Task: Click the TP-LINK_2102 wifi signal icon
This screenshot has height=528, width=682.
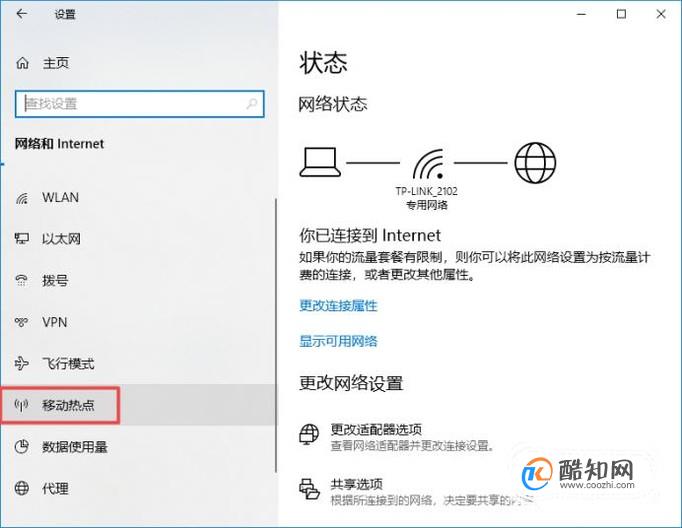Action: point(428,164)
